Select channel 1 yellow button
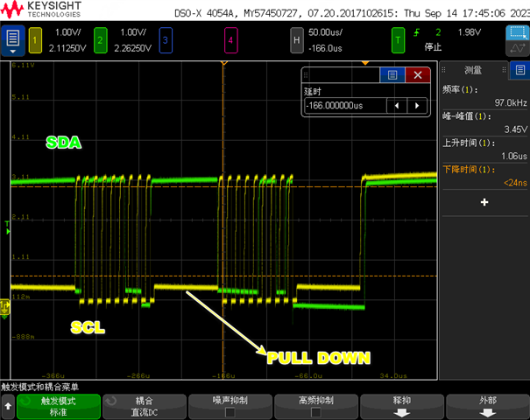530x420 pixels. [x=35, y=40]
